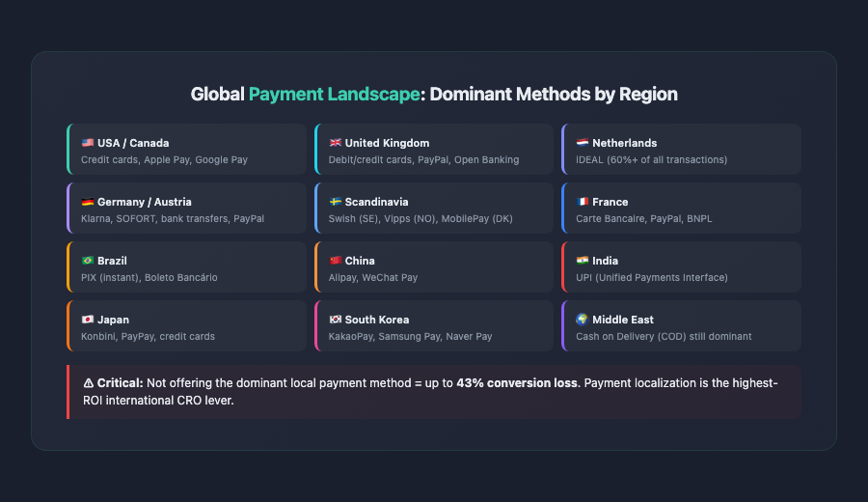Select the 'Netherlands' heading
The width and height of the screenshot is (868, 502).
624,143
